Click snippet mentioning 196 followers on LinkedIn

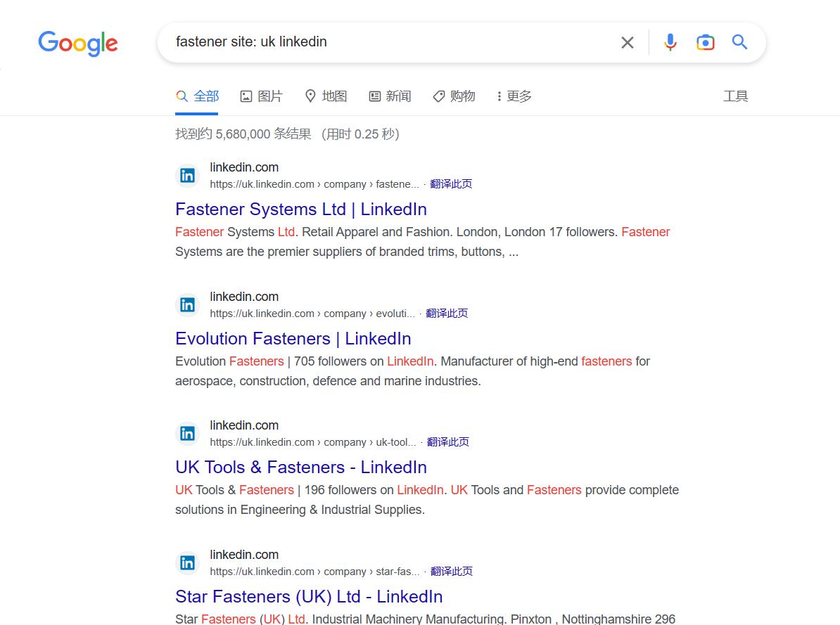click(x=427, y=500)
